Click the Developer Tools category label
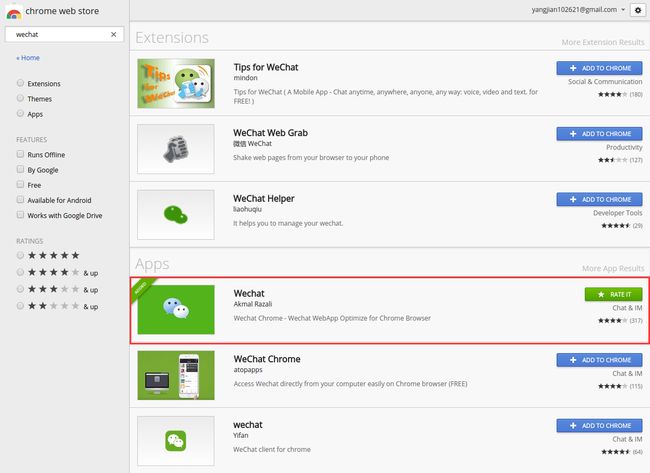 tap(618, 213)
